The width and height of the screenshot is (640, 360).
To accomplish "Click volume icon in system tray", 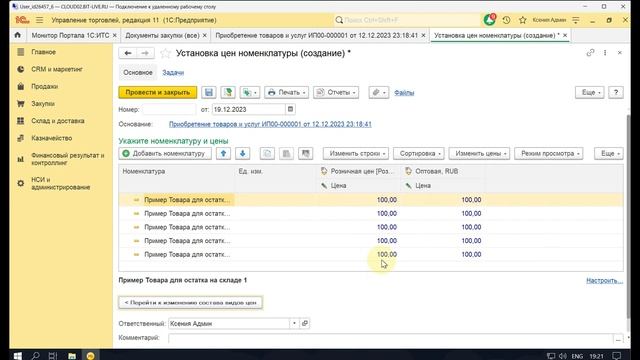I will [x=563, y=356].
